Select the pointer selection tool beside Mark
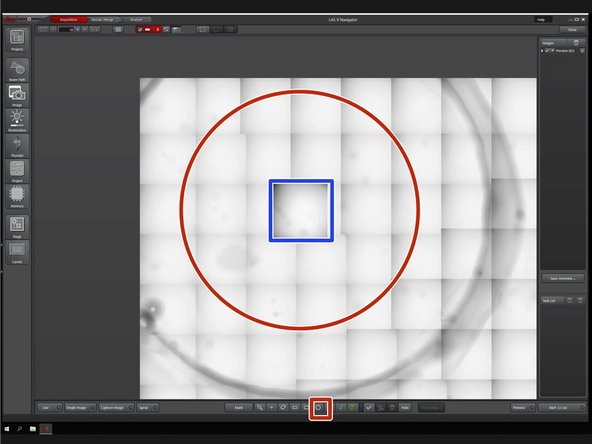The image size is (592, 444). pos(260,407)
